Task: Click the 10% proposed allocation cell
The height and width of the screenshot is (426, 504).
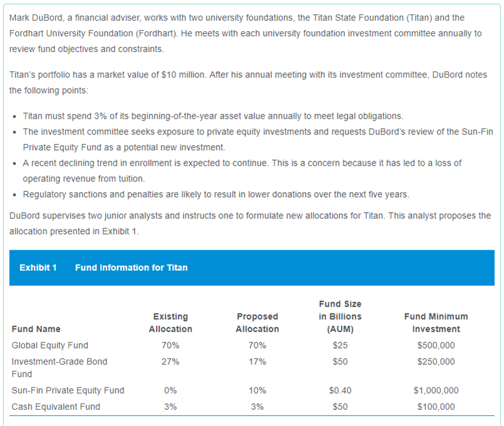Action: point(257,390)
